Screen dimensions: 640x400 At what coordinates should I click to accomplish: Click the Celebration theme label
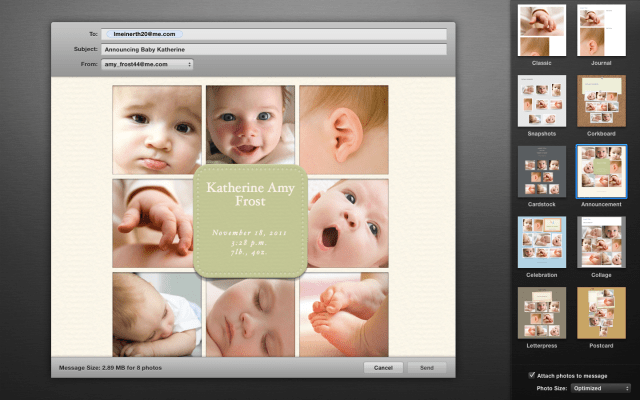(542, 275)
